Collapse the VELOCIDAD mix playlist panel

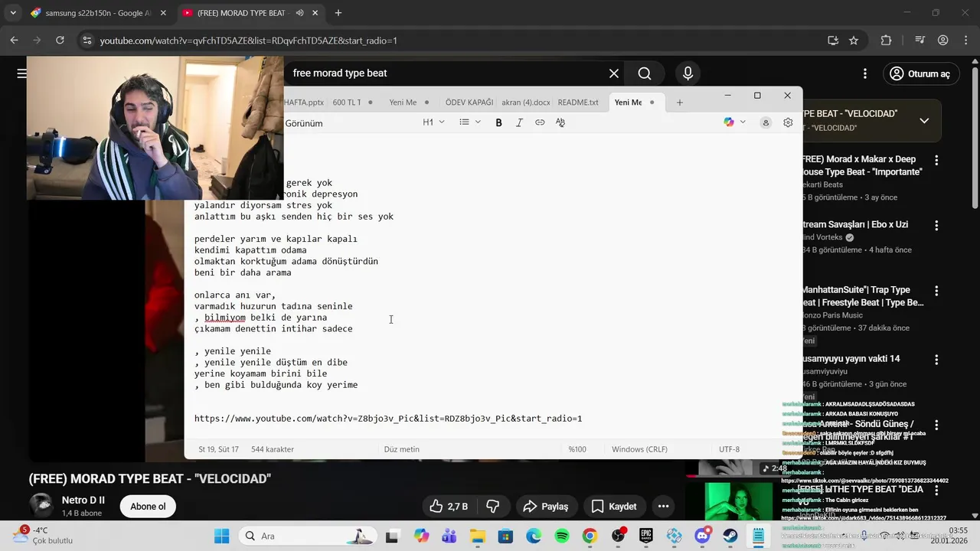(x=924, y=120)
